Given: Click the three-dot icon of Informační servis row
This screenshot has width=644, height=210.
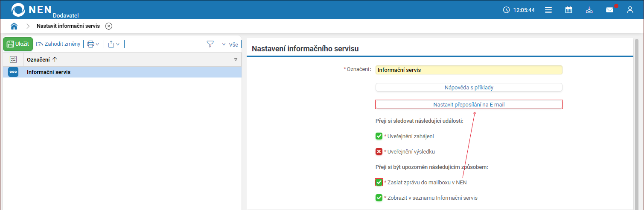Looking at the screenshot, I should tap(13, 72).
